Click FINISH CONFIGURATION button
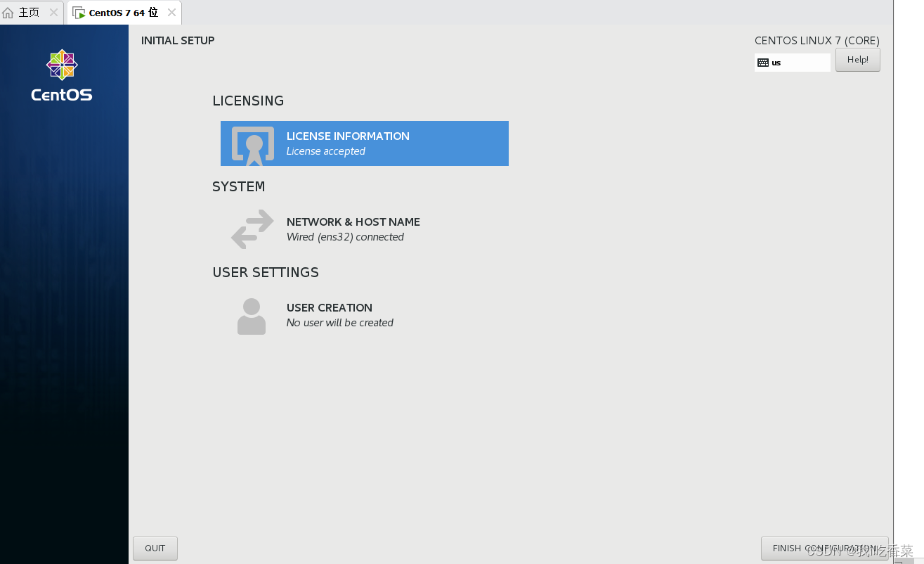This screenshot has height=564, width=924. [824, 549]
